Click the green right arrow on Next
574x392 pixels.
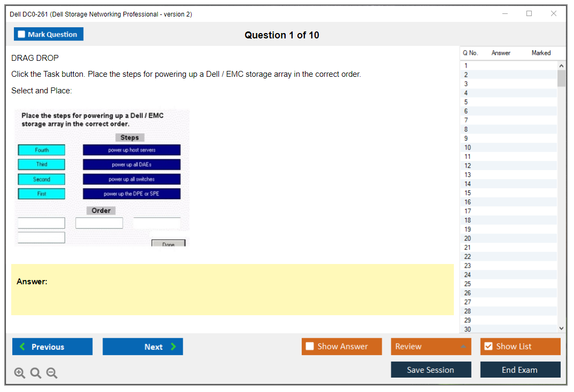173,347
